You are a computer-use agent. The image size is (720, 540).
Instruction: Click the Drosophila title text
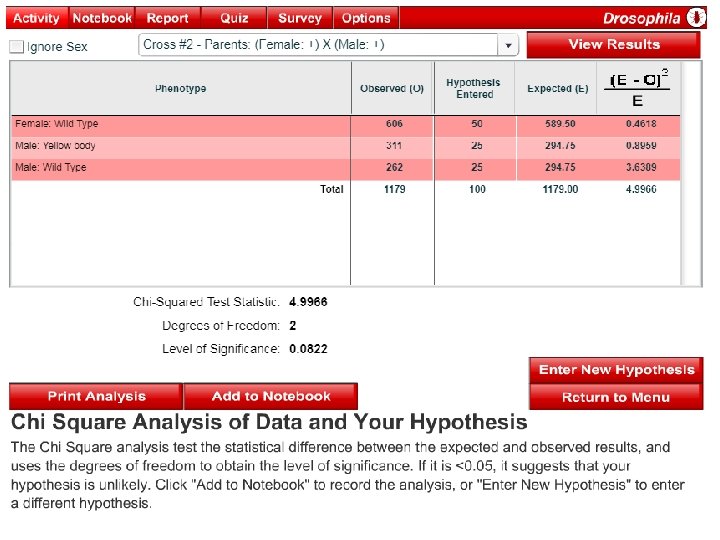(641, 18)
